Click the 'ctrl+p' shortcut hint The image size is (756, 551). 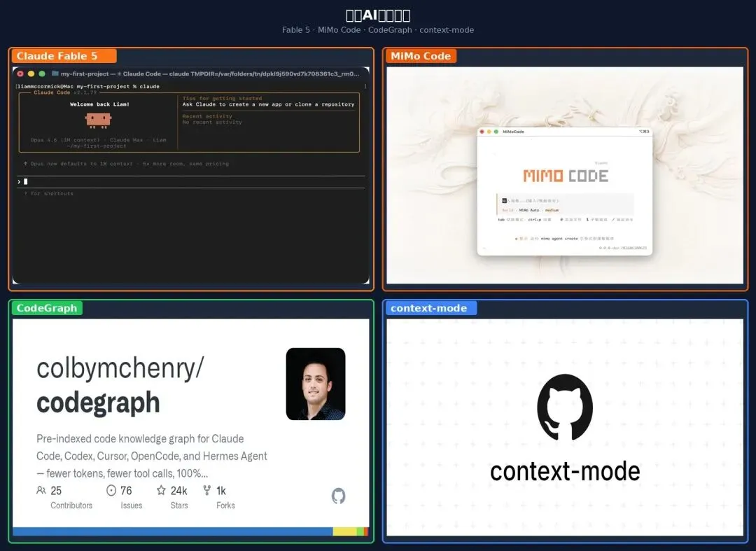click(534, 220)
